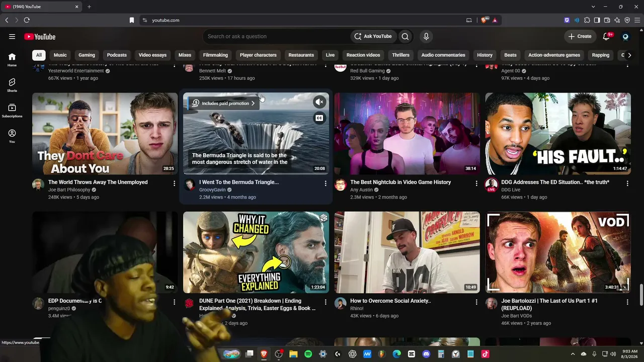644x362 pixels.
Task: Open The Best Nightclub video title
Action: click(400, 182)
